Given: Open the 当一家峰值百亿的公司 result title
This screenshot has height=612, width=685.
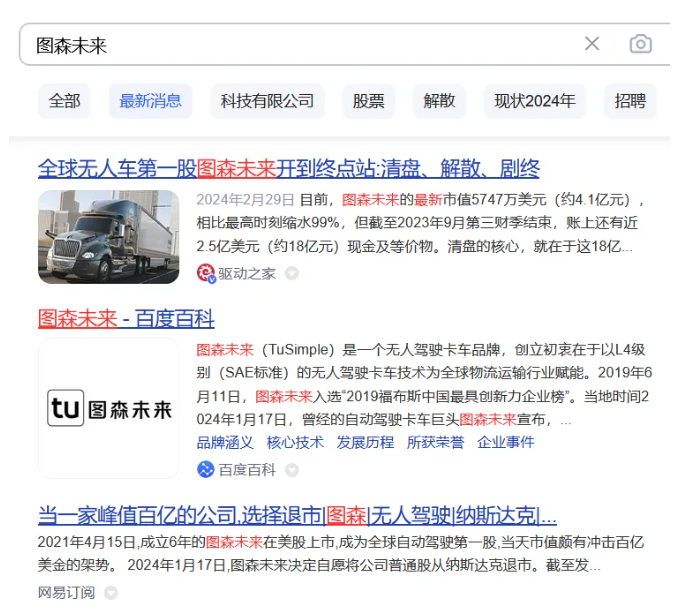Looking at the screenshot, I should [x=297, y=515].
